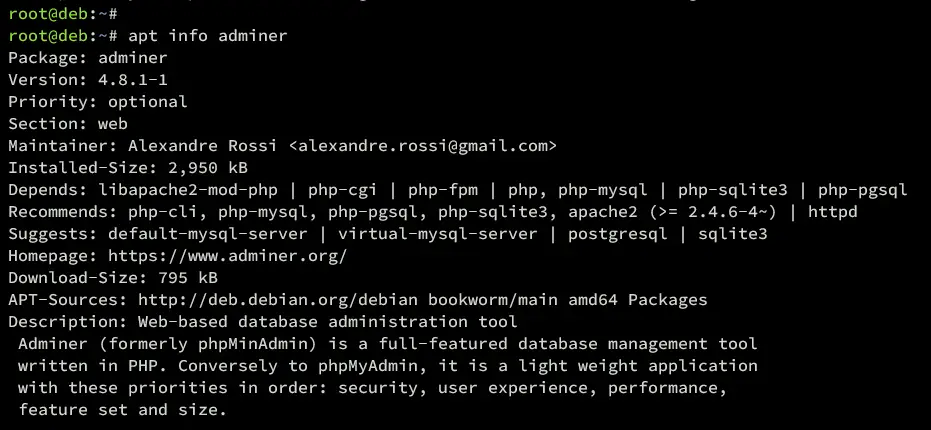The height and width of the screenshot is (430, 931).
Task: Open the https://www.adminer.org/ homepage link
Action: click(x=227, y=256)
